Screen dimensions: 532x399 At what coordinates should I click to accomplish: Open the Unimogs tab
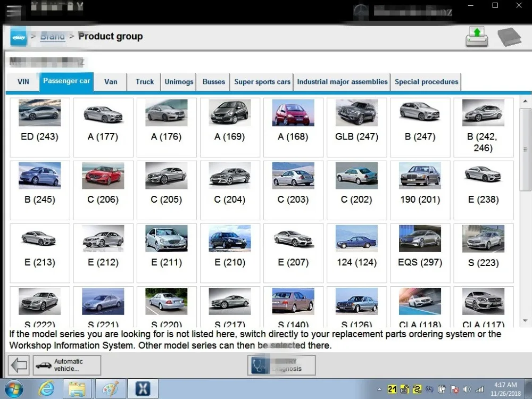[x=179, y=82]
